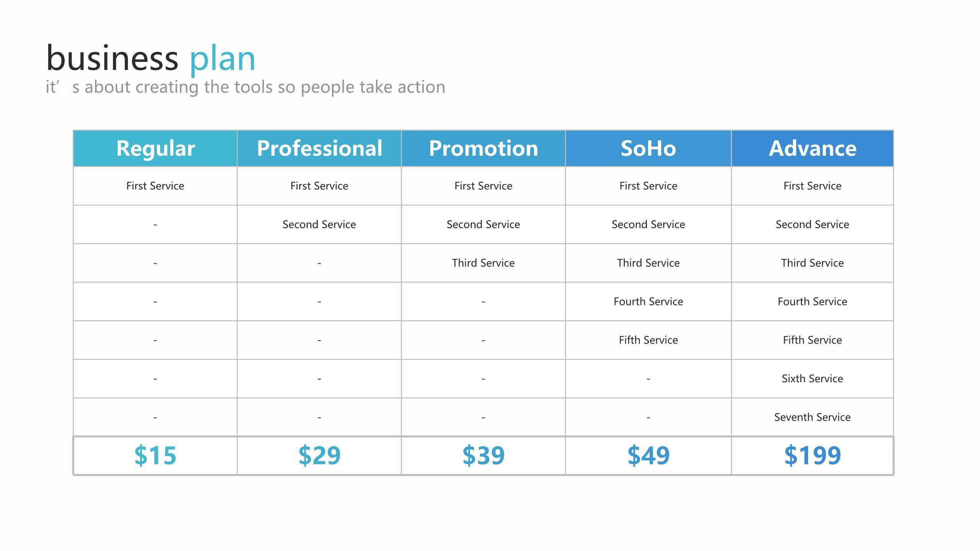Click First Service in the Regular column
This screenshot has height=551, width=980.
[x=155, y=186]
